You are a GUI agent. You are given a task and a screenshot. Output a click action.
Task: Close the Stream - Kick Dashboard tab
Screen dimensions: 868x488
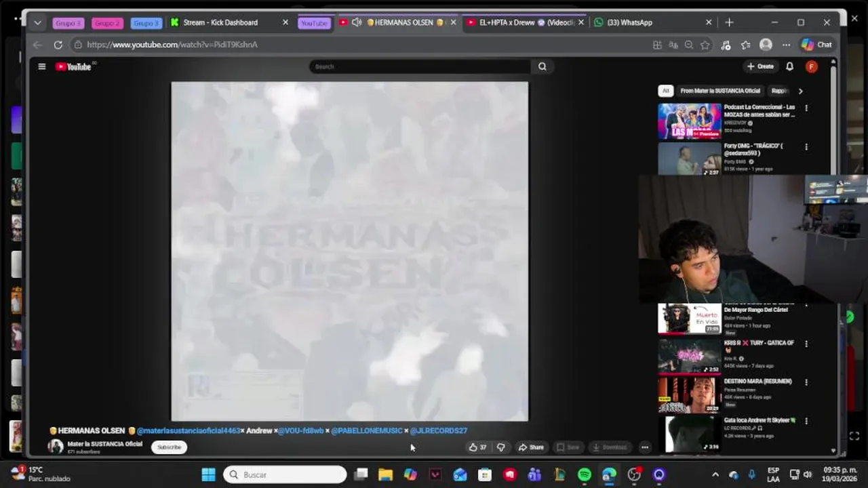pyautogui.click(x=285, y=22)
